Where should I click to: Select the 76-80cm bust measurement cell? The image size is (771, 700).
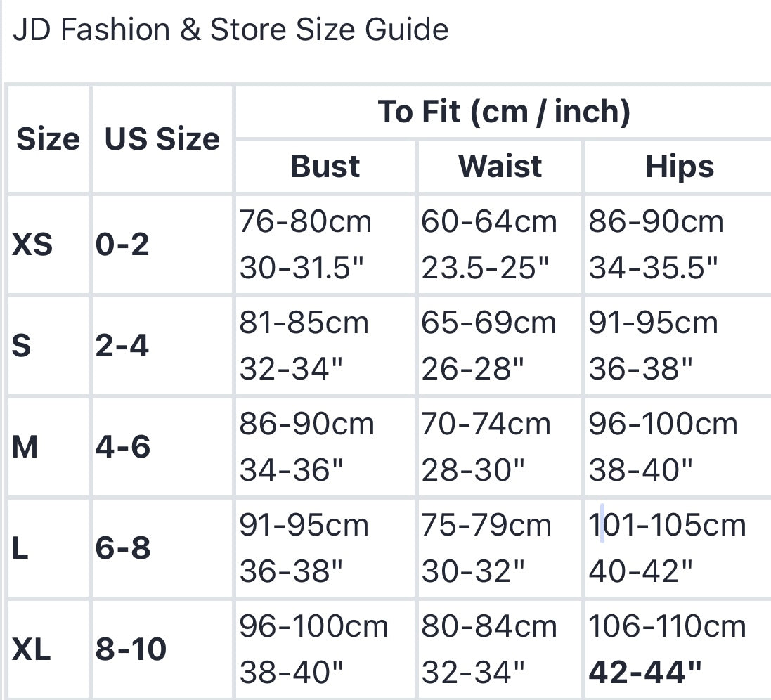point(325,245)
